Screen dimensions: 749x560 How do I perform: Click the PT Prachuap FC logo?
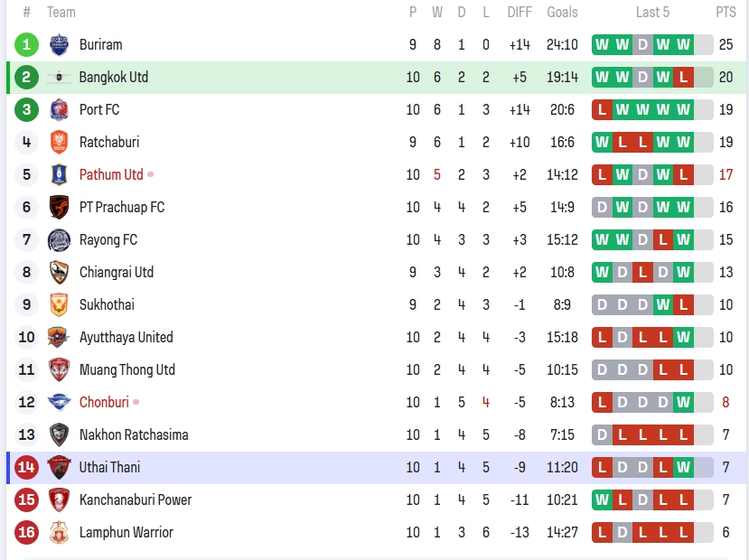[59, 207]
